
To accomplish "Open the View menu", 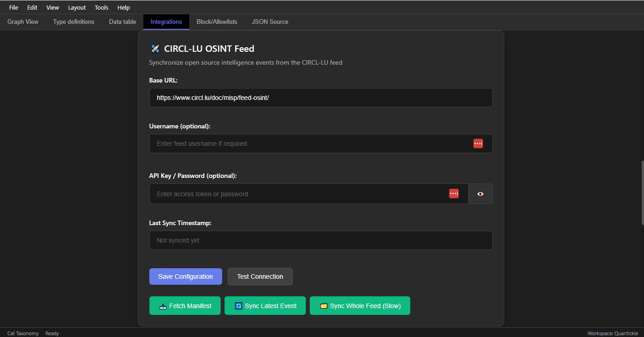I will click(x=53, y=7).
